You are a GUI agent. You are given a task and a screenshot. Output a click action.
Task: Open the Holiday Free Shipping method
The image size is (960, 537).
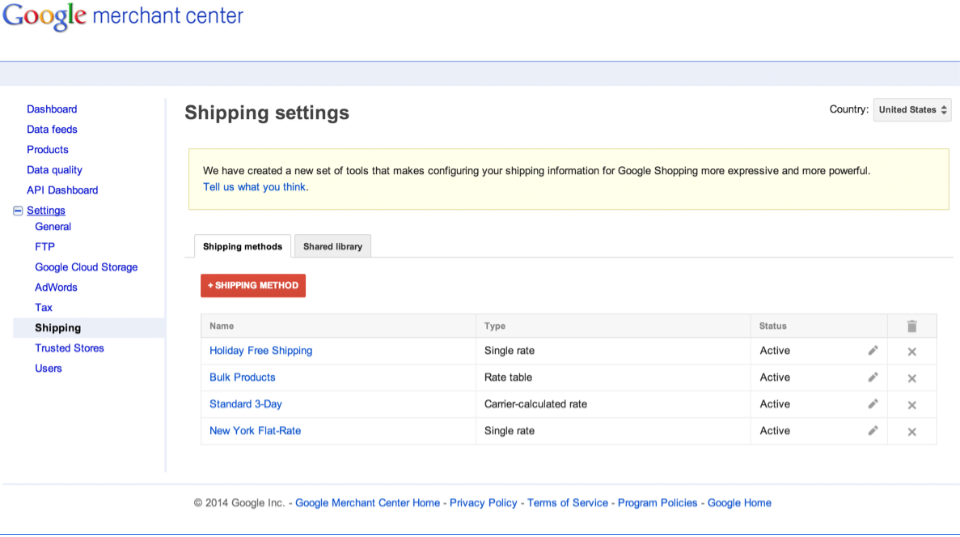coord(260,350)
